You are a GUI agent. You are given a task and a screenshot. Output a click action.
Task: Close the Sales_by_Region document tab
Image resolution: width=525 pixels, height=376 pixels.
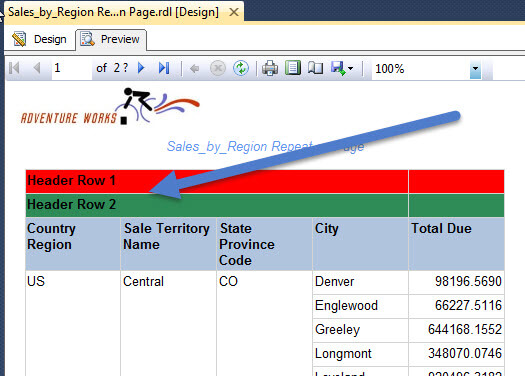(234, 12)
